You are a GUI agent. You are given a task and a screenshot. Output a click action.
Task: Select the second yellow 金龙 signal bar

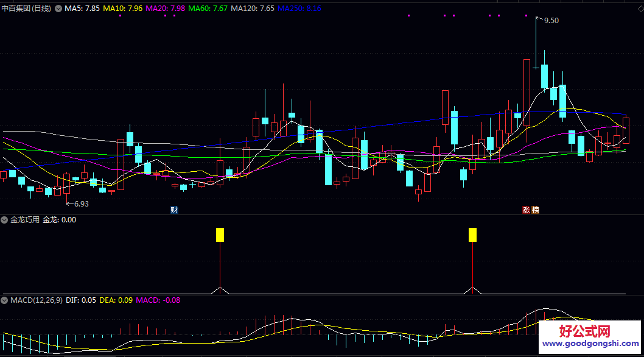pos(472,235)
